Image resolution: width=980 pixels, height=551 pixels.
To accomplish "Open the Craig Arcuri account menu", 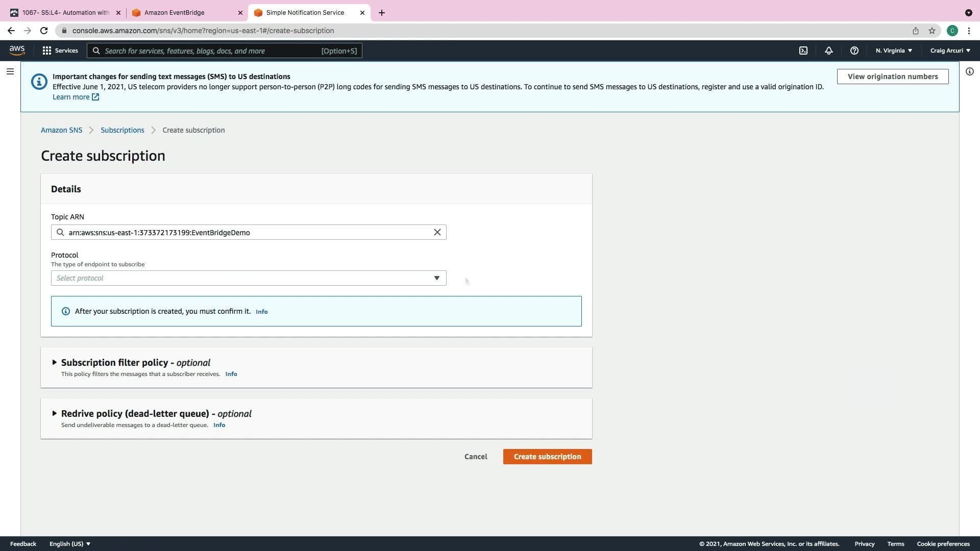I will [x=950, y=51].
